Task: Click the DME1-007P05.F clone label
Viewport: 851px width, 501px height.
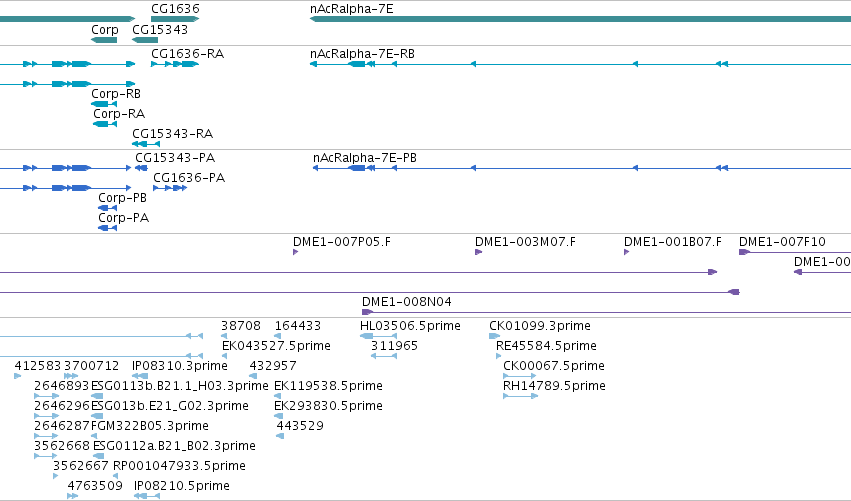Action: [x=342, y=242]
